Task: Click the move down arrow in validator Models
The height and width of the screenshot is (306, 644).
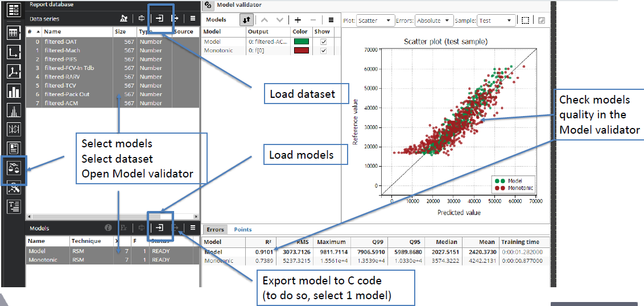Action: (x=280, y=20)
